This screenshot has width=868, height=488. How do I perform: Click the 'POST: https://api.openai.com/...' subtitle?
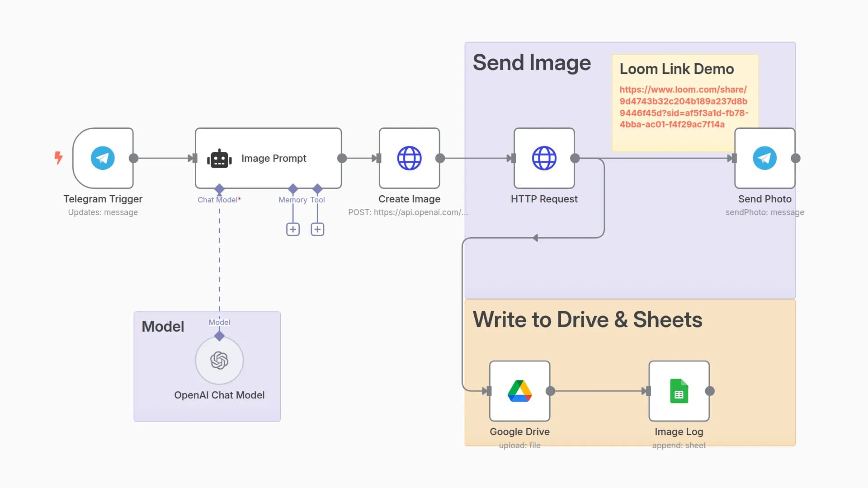tap(408, 212)
